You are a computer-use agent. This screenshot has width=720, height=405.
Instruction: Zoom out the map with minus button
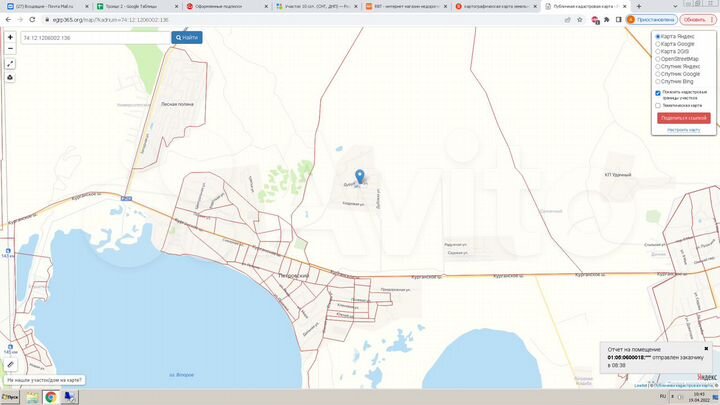pos(10,50)
